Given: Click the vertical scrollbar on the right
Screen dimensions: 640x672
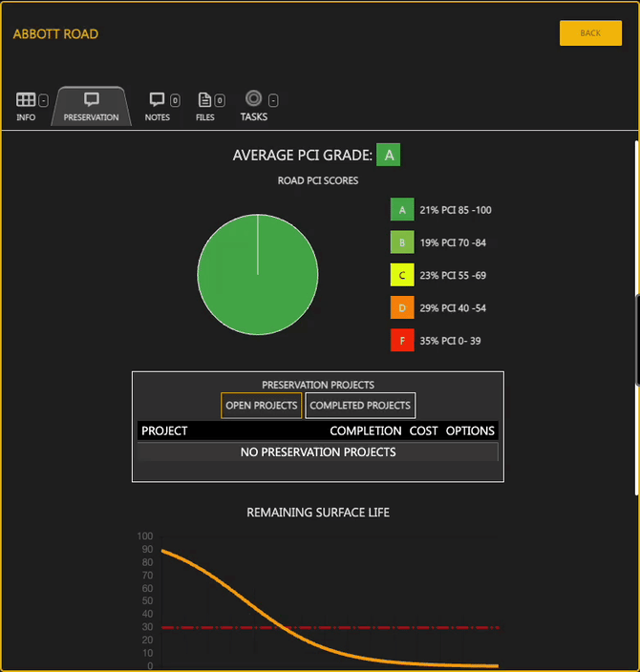Looking at the screenshot, I should coord(636,315).
